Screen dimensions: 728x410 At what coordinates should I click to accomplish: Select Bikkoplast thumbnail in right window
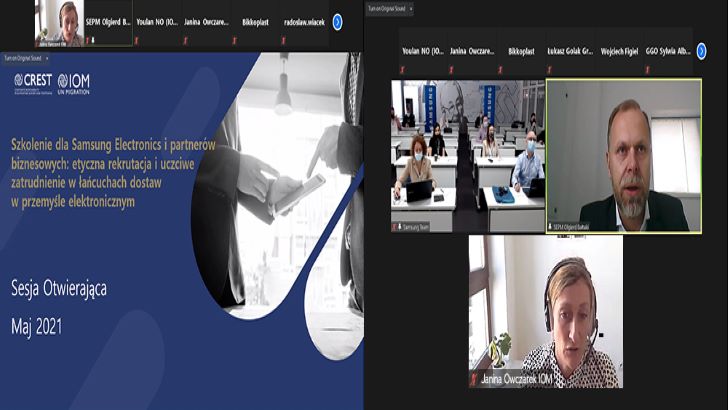coord(521,51)
